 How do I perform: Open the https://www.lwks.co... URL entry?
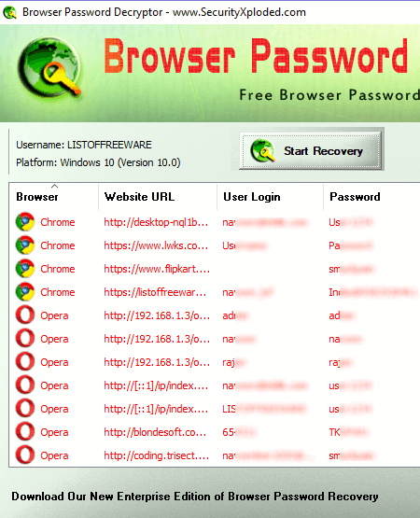point(156,245)
